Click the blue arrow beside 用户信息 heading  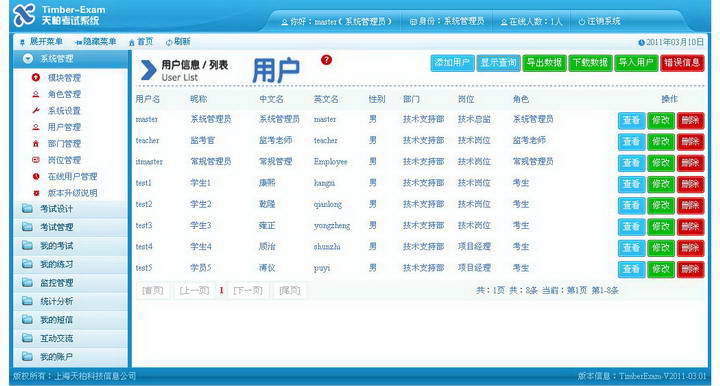[148, 70]
